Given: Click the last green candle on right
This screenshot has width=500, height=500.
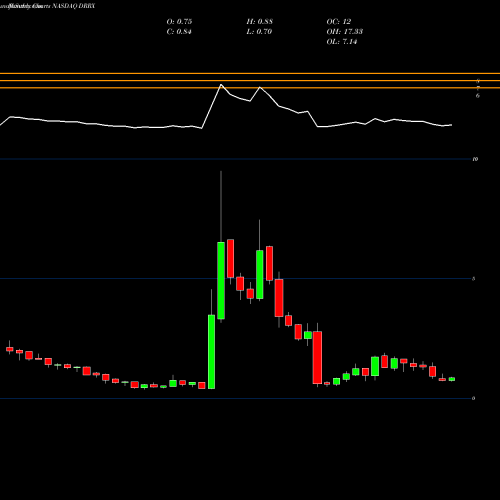Looking at the screenshot, I should [x=452, y=379].
